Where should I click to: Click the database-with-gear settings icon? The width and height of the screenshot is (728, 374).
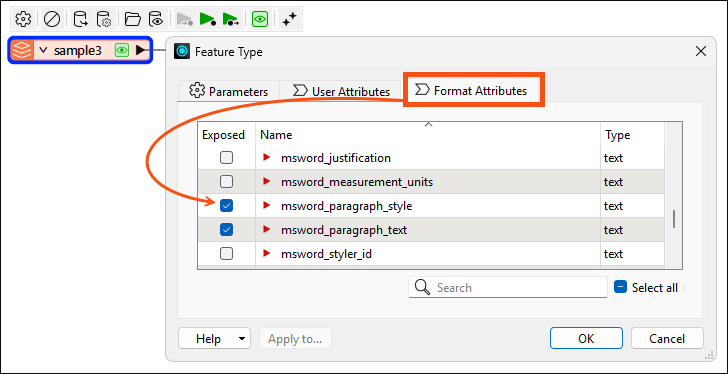pyautogui.click(x=103, y=19)
